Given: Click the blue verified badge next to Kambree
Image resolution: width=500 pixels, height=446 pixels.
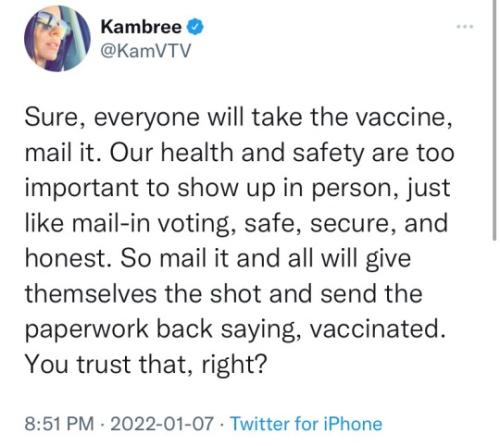Looking at the screenshot, I should [x=195, y=27].
